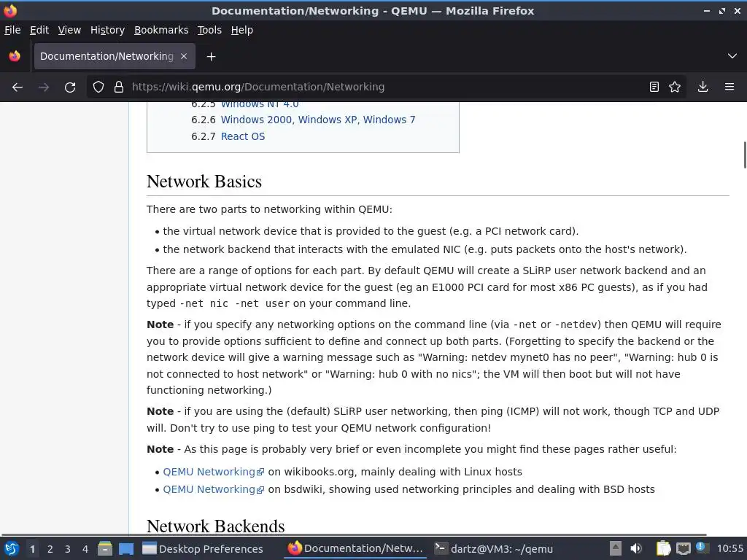Open the History menu
This screenshot has height=560, width=747.
pyautogui.click(x=107, y=30)
